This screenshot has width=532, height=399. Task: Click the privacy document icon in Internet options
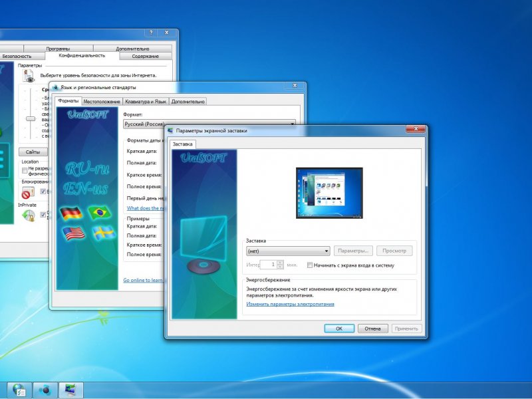click(x=29, y=75)
